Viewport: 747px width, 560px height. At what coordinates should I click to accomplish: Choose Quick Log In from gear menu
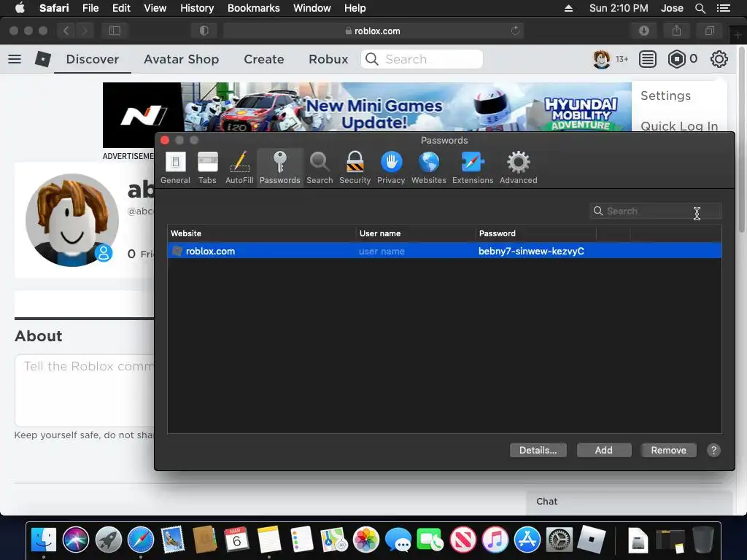(x=679, y=126)
